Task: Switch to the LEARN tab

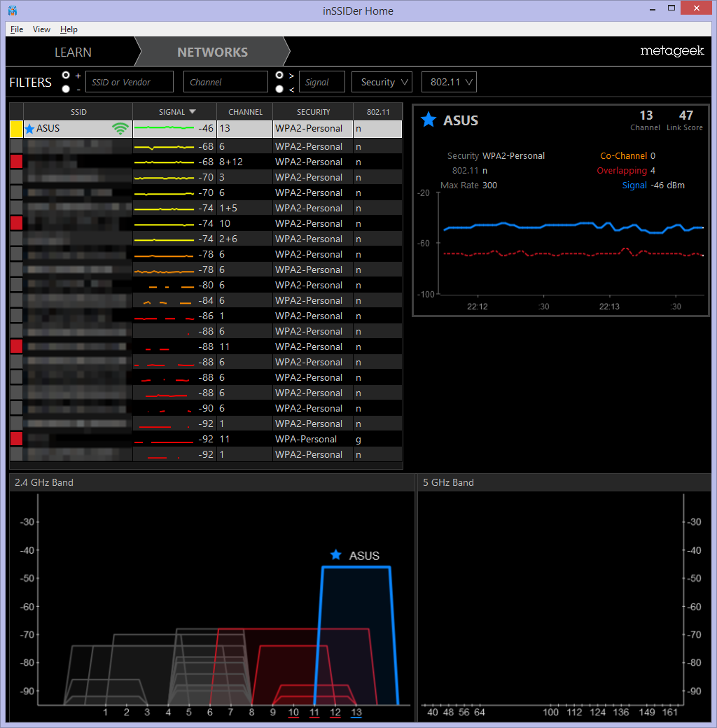Action: [x=73, y=52]
